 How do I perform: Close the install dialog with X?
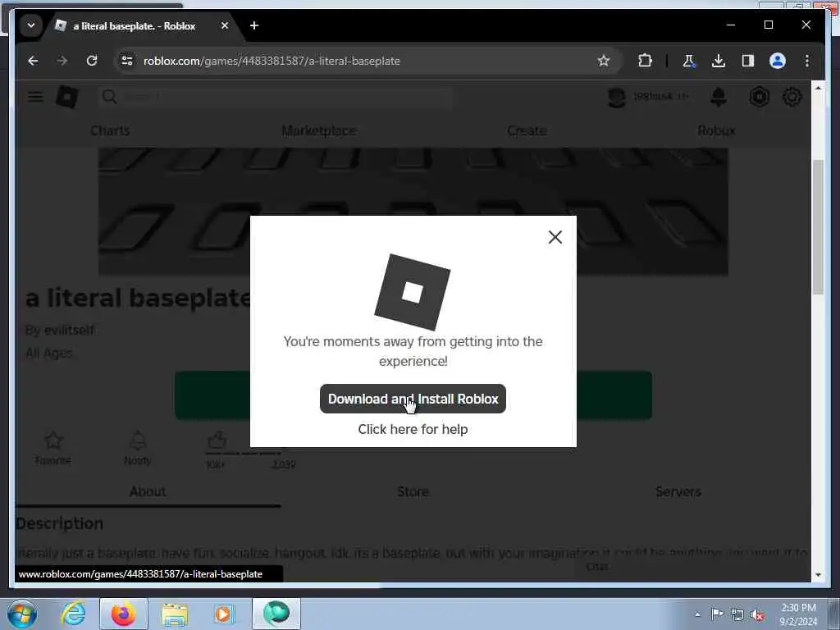(x=555, y=237)
